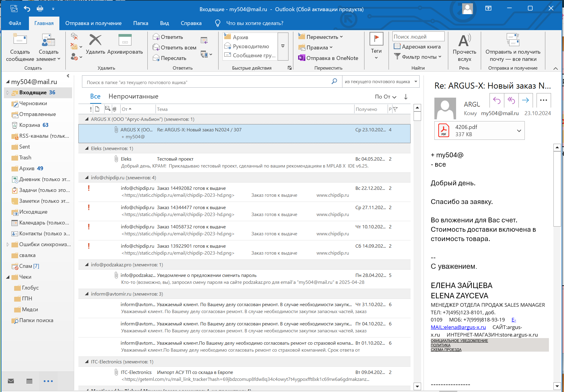
Task: Click reading pane scrollbar up arrow
Action: pyautogui.click(x=557, y=147)
